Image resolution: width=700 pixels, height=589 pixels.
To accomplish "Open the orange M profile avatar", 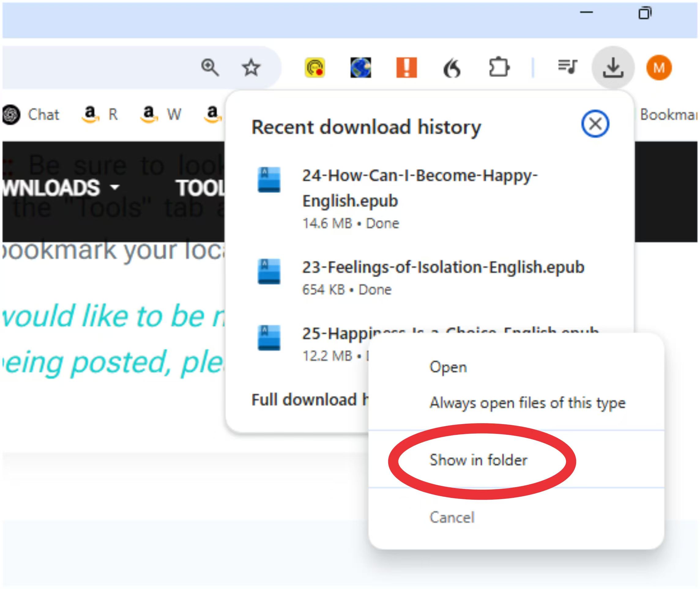I will (659, 67).
